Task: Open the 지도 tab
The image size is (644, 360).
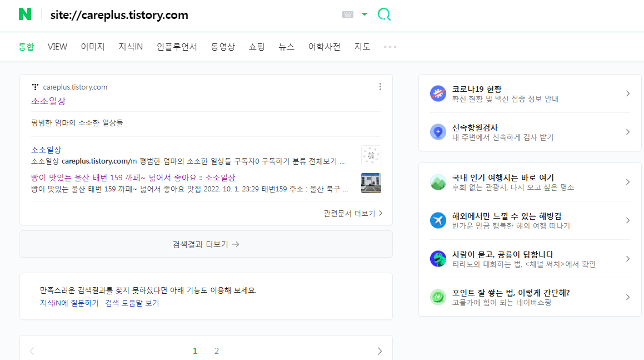Action: 362,47
